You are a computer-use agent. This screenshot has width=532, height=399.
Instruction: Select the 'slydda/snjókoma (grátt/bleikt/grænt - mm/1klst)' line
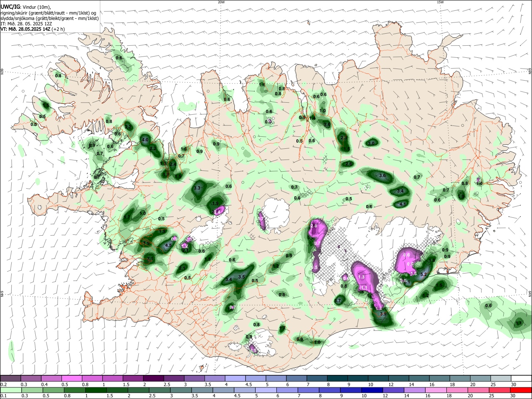pyautogui.click(x=49, y=18)
